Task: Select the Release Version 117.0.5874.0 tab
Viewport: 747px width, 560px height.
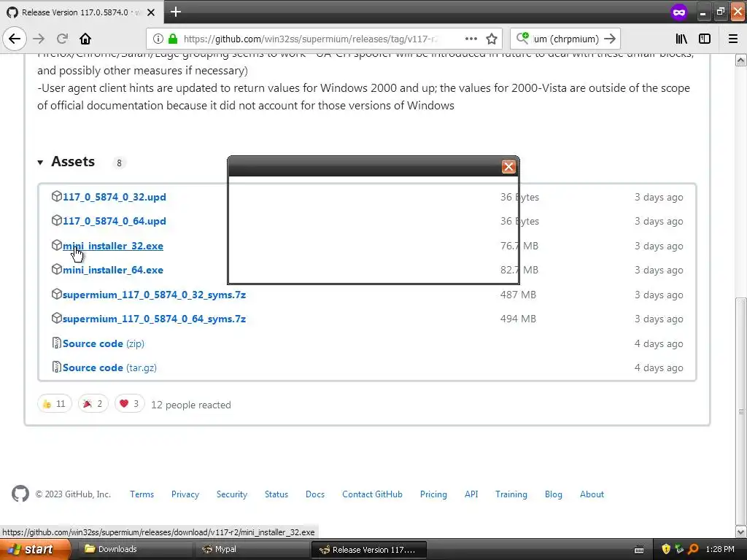Action: [82, 12]
